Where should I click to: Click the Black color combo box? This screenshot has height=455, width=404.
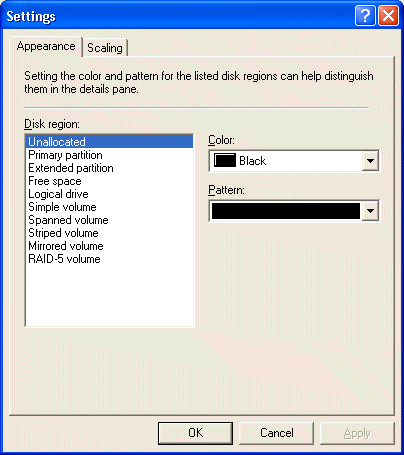tap(294, 161)
